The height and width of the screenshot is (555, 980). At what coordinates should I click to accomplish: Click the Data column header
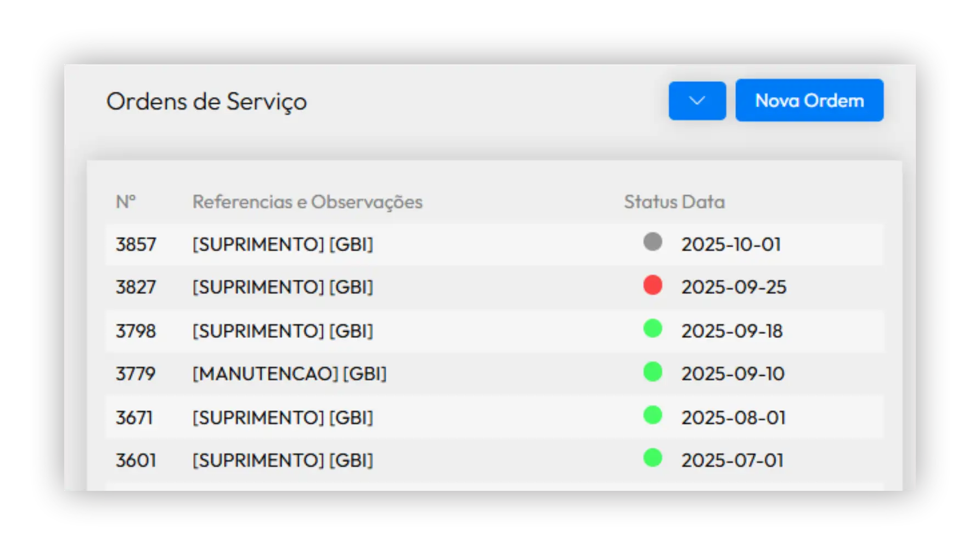point(703,202)
